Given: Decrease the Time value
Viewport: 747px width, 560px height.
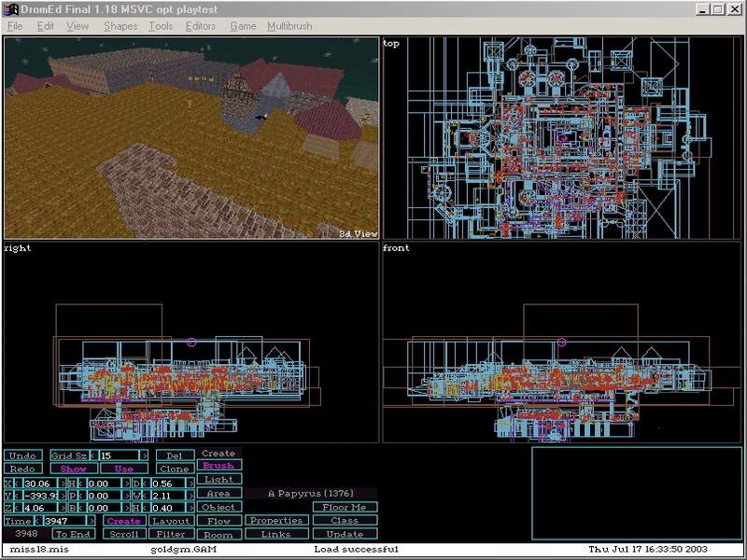Looking at the screenshot, I should pyautogui.click(x=38, y=521).
